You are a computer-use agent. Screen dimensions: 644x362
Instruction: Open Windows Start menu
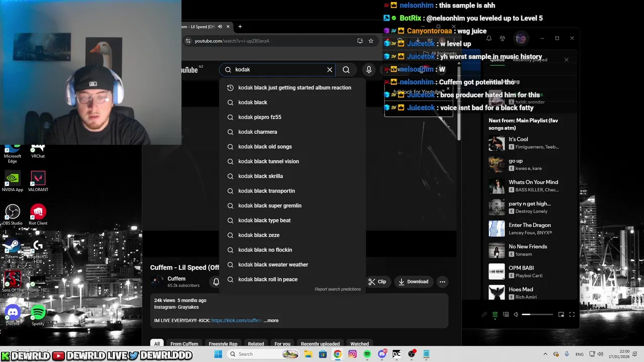click(218, 354)
